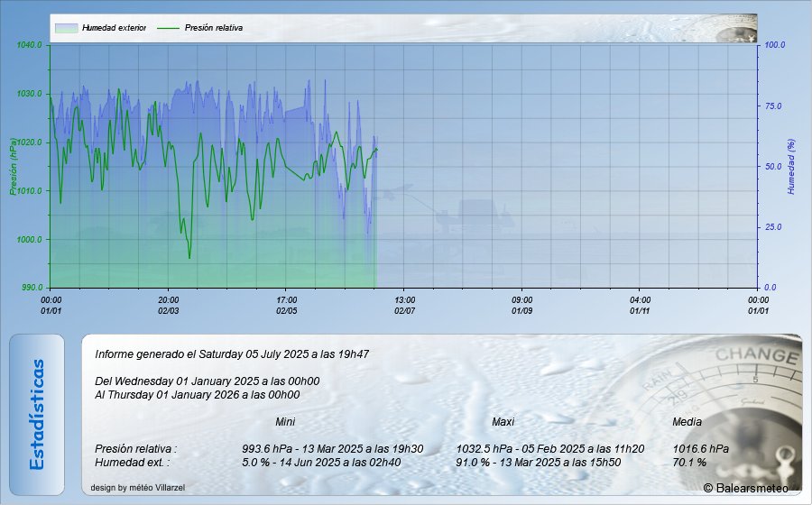This screenshot has width=812, height=505.
Task: Click the 100.0 humidity axis value
Action: [775, 45]
